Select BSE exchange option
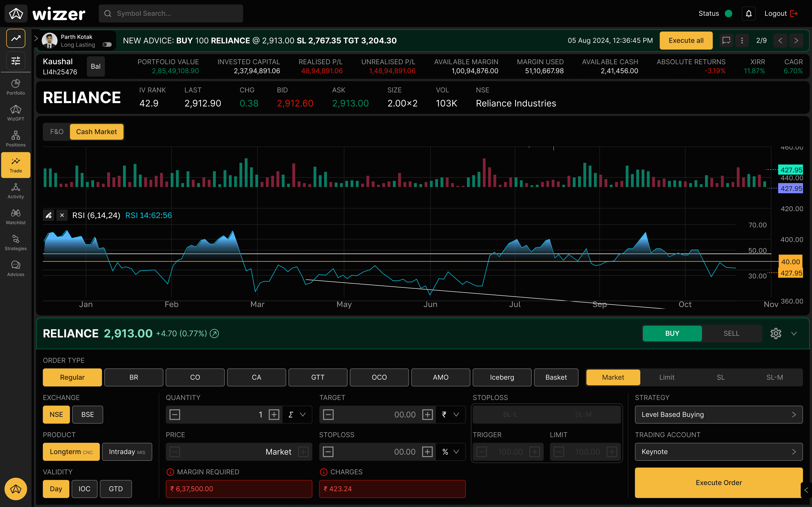This screenshot has width=812, height=507. pyautogui.click(x=88, y=414)
